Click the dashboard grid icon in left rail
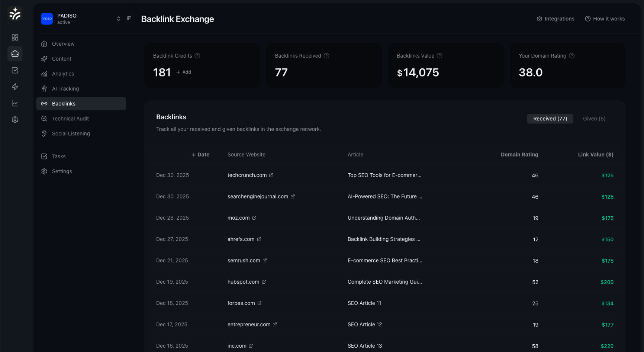 [x=15, y=37]
